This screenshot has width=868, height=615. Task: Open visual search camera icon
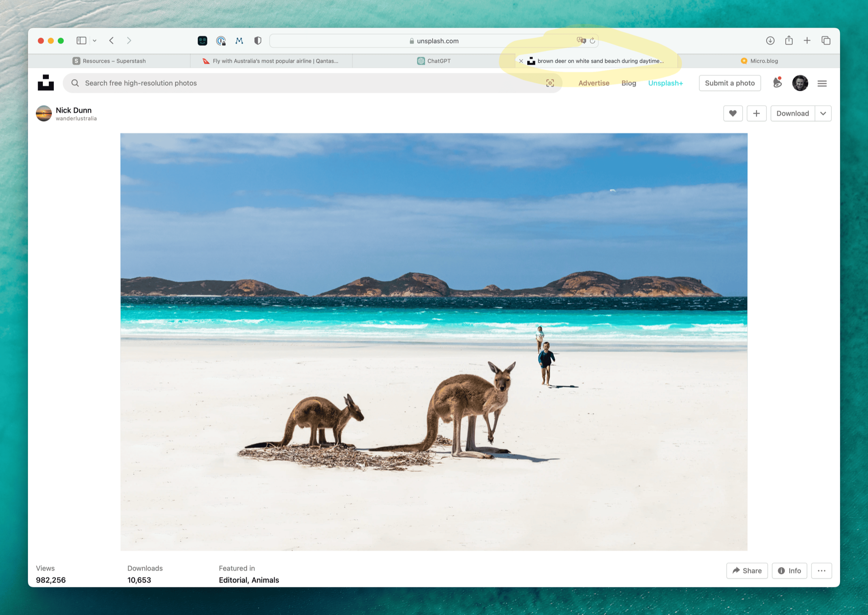pyautogui.click(x=550, y=83)
